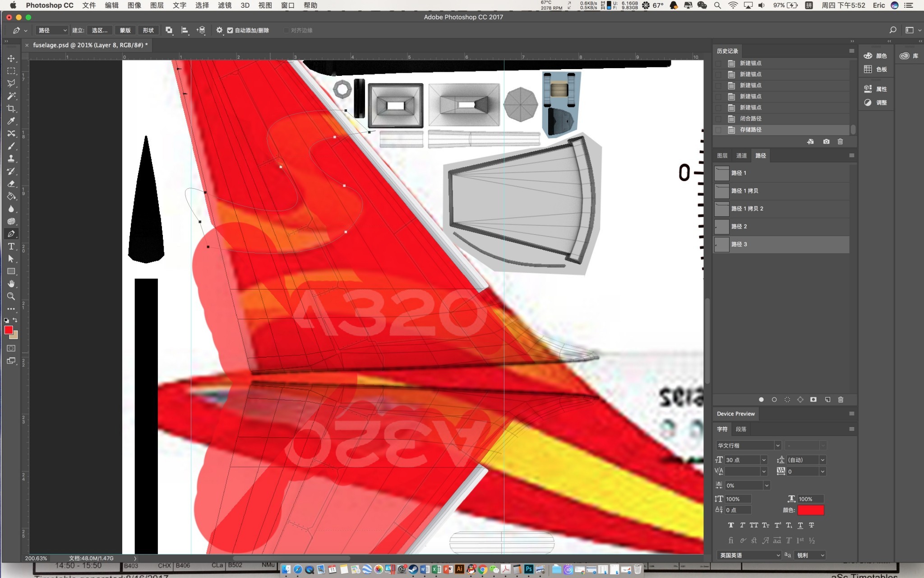This screenshot has width=924, height=578.
Task: Toggle faux italic text style
Action: coord(742,525)
